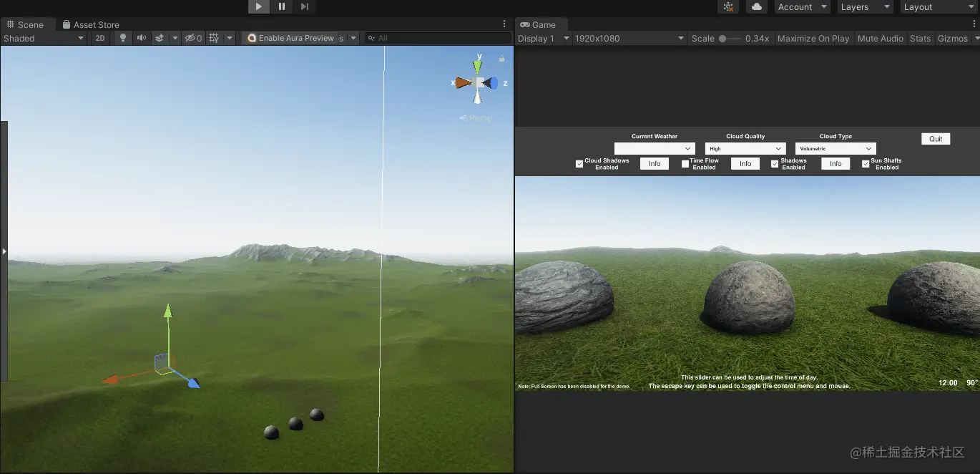This screenshot has width=980, height=474.
Task: Toggle Gizmos in the Game view
Action: (x=952, y=38)
